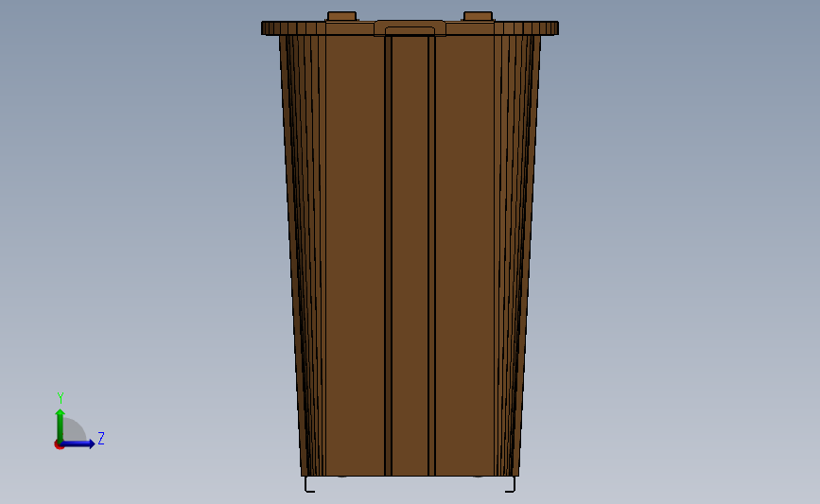Select the right foot bracket under the bin
The width and height of the screenshot is (820, 504).
tap(511, 484)
